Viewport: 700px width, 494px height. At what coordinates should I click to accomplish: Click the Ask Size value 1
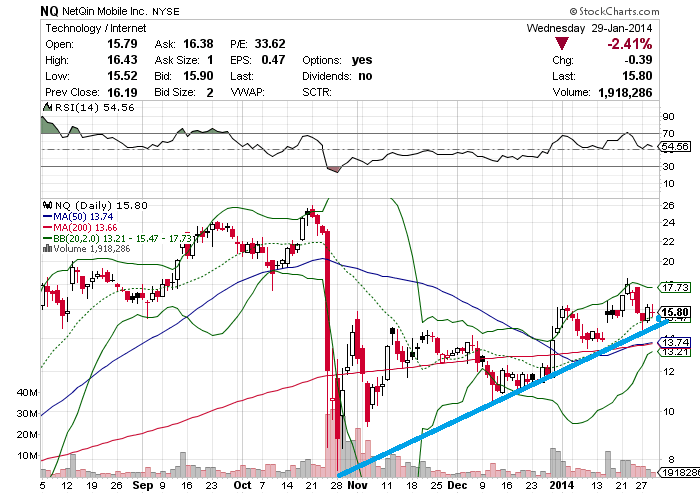(210, 60)
